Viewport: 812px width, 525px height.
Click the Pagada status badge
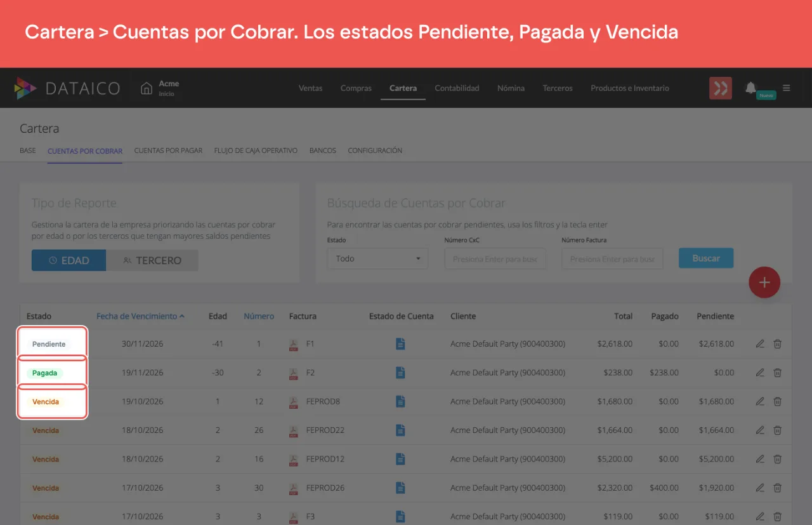tap(45, 373)
